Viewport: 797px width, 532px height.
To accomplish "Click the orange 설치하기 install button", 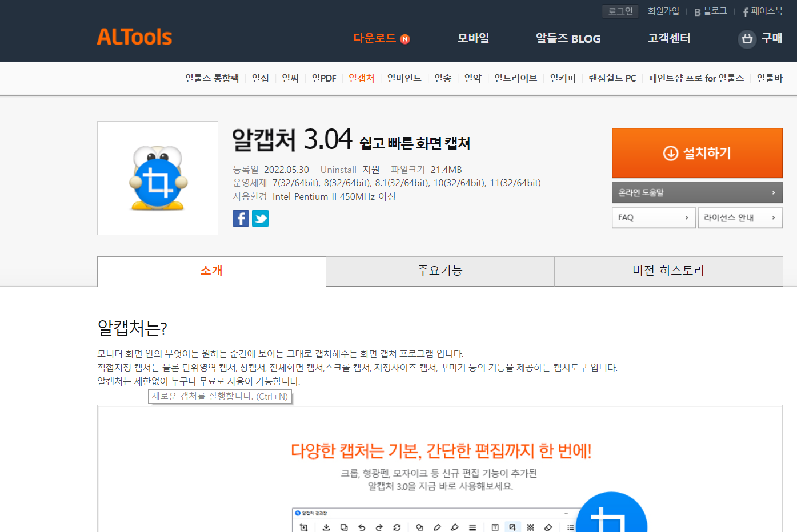I will (697, 153).
